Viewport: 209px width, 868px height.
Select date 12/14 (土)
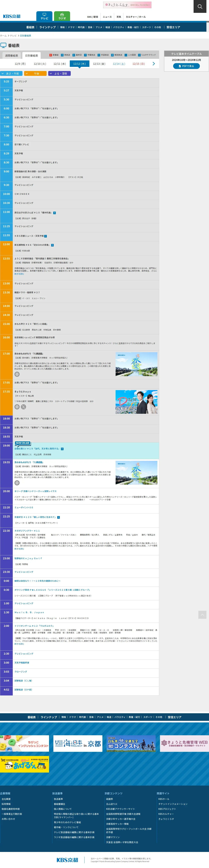pyautogui.click(x=119, y=64)
